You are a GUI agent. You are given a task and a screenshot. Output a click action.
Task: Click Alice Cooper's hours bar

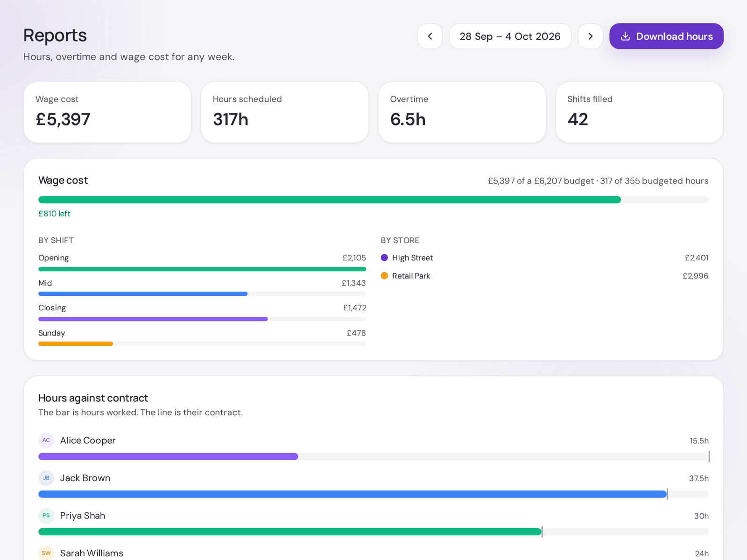pyautogui.click(x=373, y=456)
